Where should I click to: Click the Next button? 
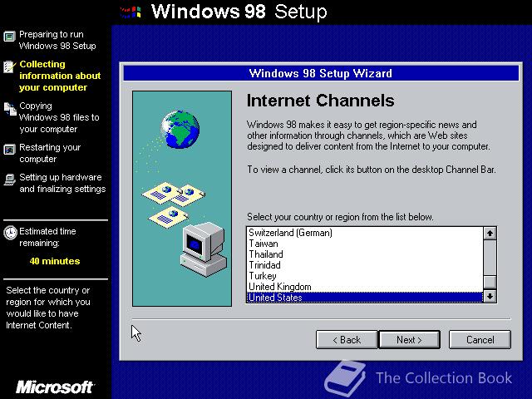point(410,340)
